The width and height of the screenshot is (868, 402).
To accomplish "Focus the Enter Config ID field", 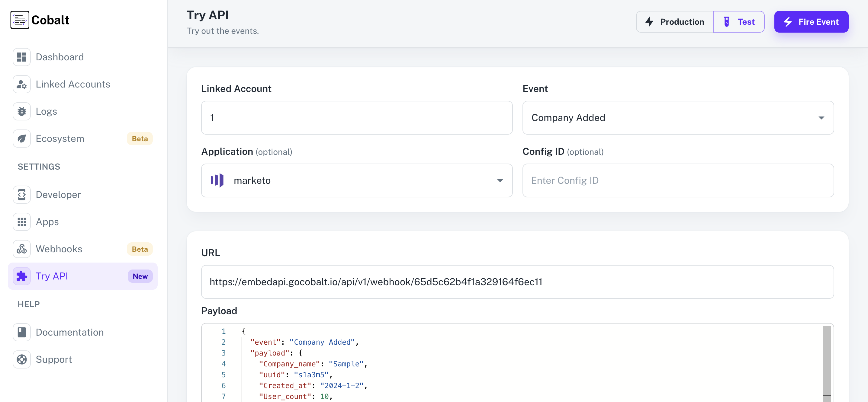I will point(678,180).
